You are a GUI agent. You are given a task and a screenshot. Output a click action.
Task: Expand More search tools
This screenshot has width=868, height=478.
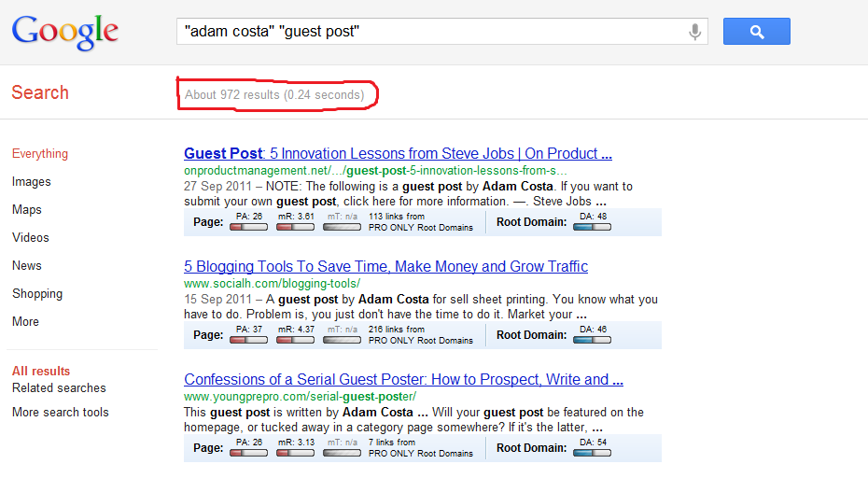point(61,412)
